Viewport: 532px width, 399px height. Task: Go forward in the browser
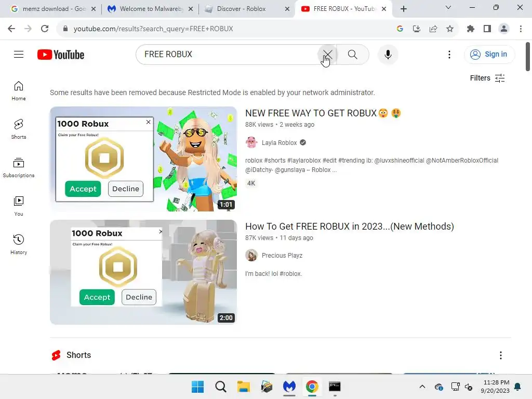coord(28,29)
